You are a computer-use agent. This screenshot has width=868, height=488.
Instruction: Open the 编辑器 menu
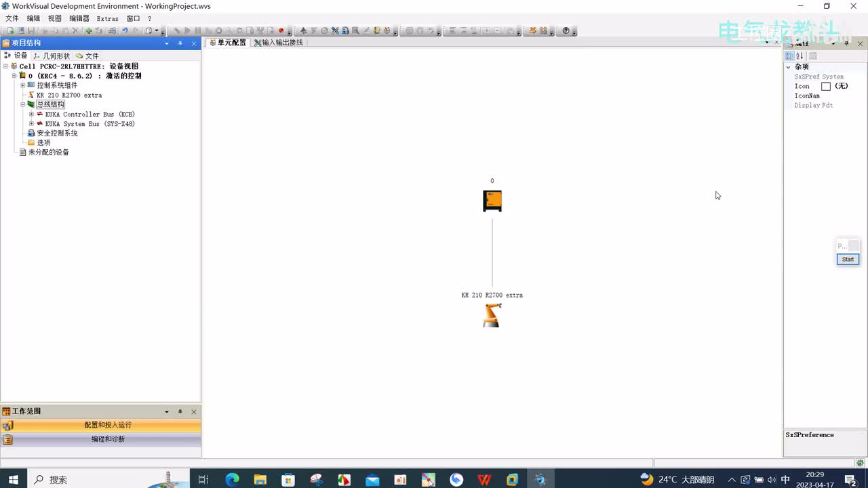click(79, 18)
